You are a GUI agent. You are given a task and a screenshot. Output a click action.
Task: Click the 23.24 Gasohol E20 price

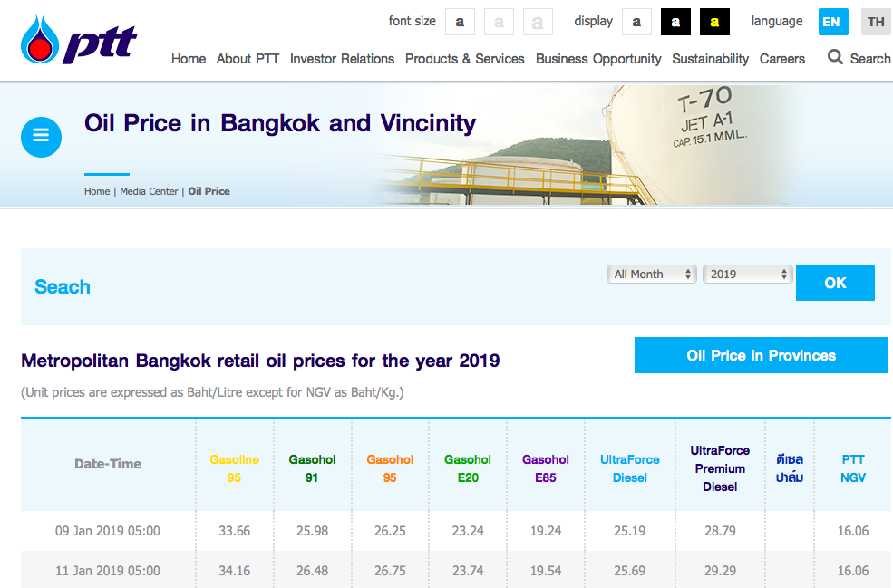[468, 531]
